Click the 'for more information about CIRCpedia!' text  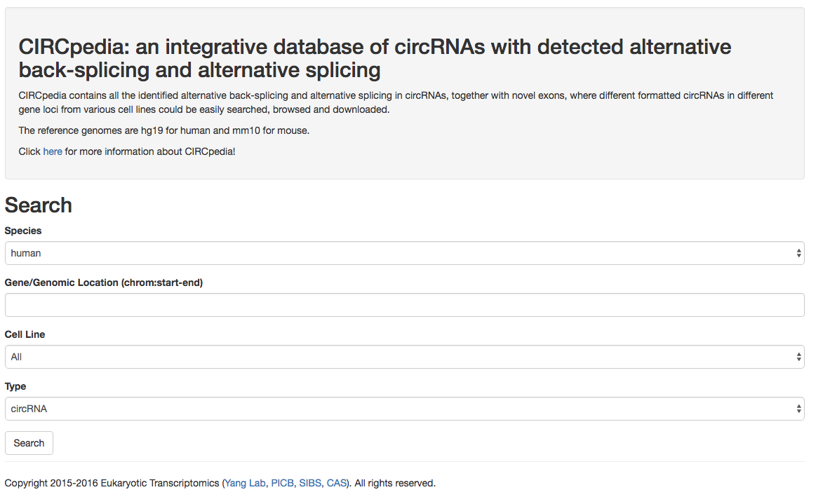click(x=150, y=151)
